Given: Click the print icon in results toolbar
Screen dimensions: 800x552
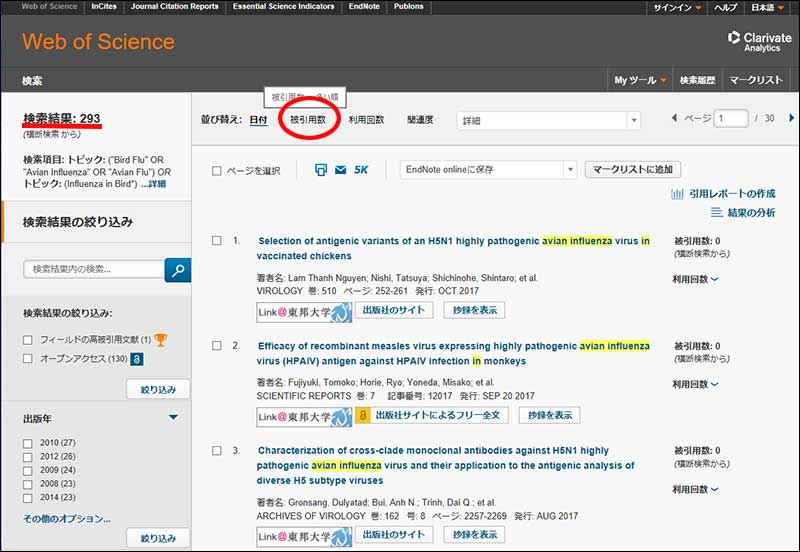Looking at the screenshot, I should pos(321,170).
